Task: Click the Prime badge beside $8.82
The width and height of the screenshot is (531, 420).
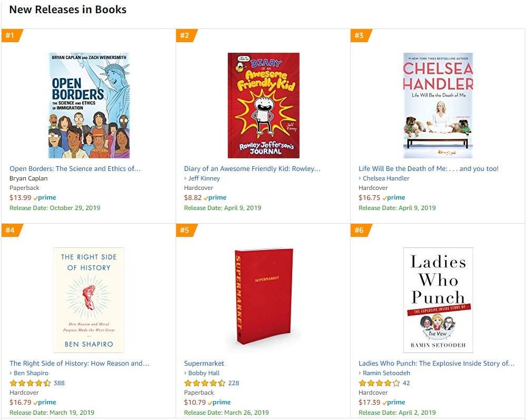Action: pyautogui.click(x=217, y=197)
